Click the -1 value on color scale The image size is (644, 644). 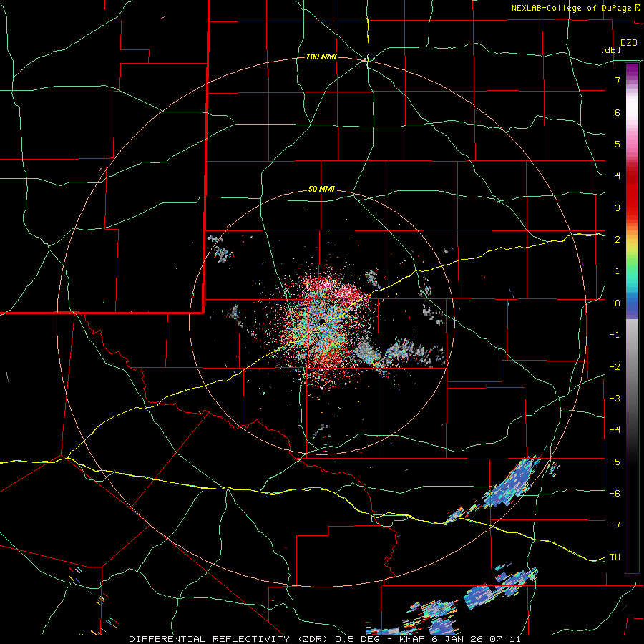(x=615, y=335)
